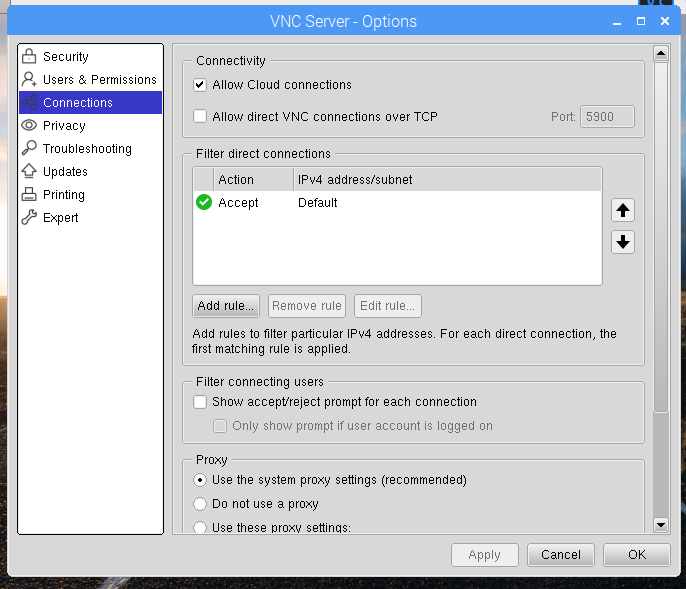Move rule up with the up arrow
686x589 pixels.
tap(623, 210)
